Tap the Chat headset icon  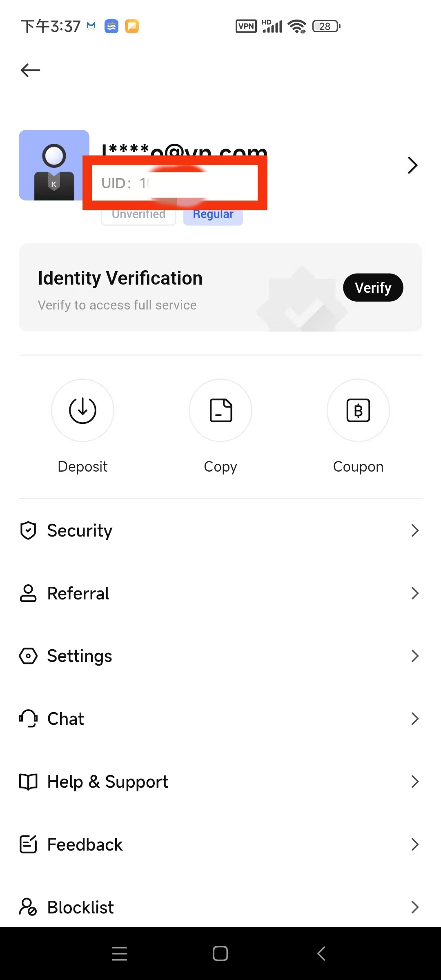(x=28, y=719)
